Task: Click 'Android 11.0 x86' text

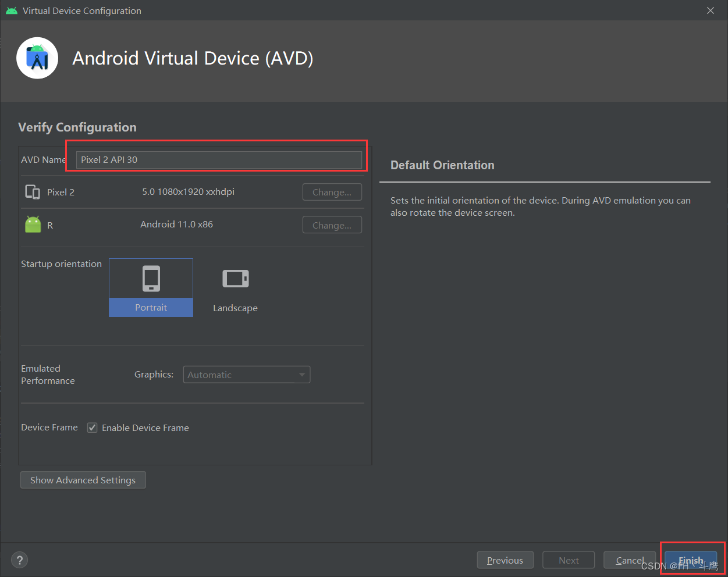Action: pyautogui.click(x=176, y=224)
